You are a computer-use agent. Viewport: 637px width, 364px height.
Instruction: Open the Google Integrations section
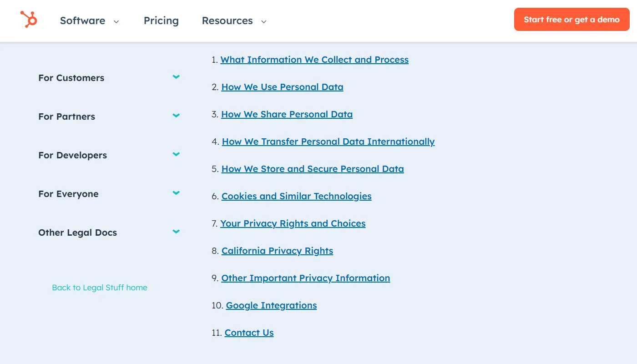pyautogui.click(x=271, y=305)
